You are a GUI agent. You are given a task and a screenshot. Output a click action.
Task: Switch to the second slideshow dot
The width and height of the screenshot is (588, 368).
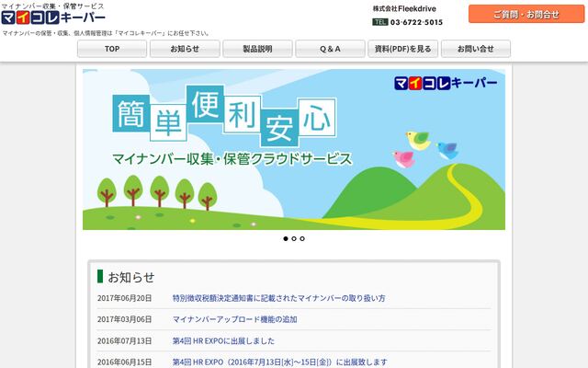coord(294,238)
